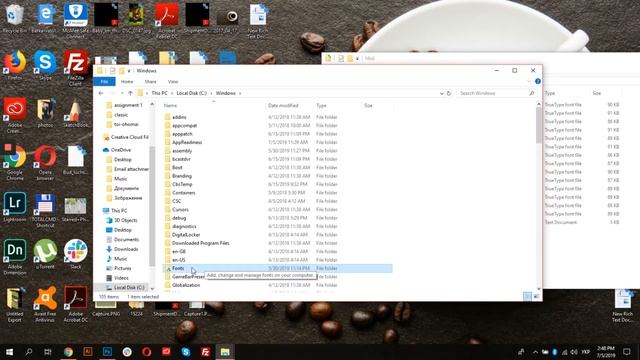Open File Explorer taskbar icon
640x360 pixels.
(225, 352)
